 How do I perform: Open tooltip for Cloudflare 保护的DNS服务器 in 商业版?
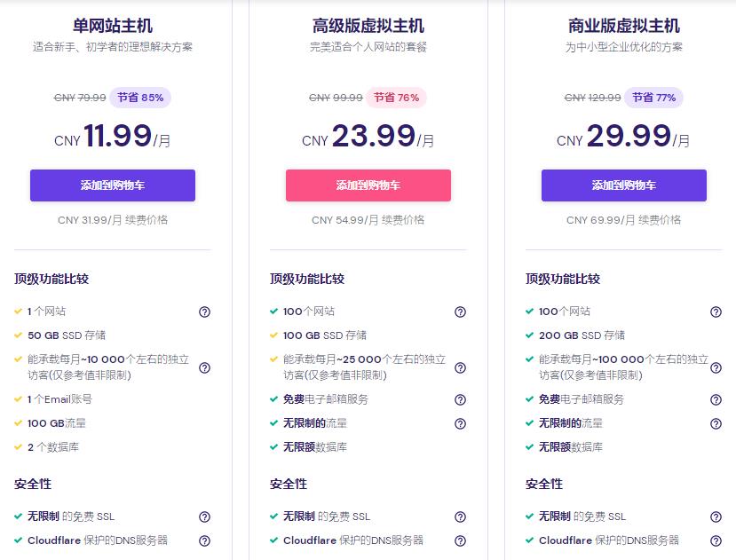[716, 540]
